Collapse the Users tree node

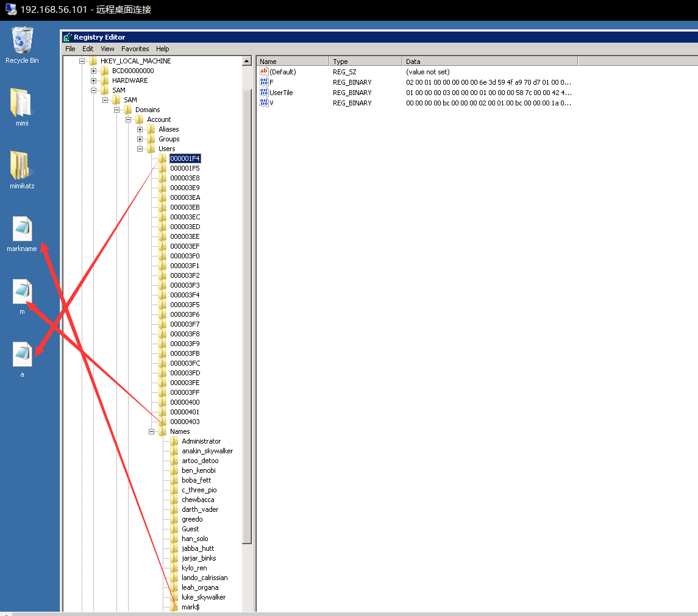click(x=140, y=149)
